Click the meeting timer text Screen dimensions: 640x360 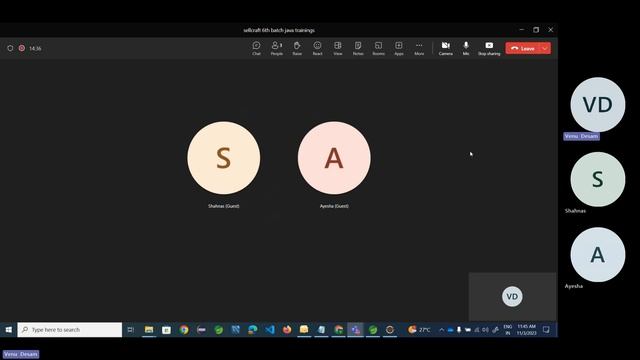tap(35, 49)
